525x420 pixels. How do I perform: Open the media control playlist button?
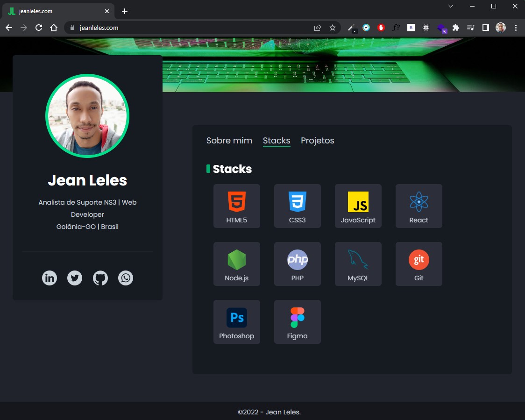point(471,28)
